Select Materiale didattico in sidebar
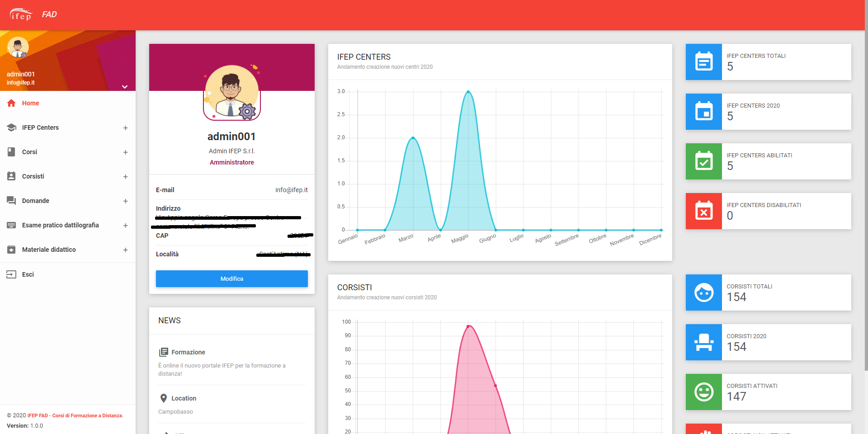The height and width of the screenshot is (434, 868). click(49, 250)
